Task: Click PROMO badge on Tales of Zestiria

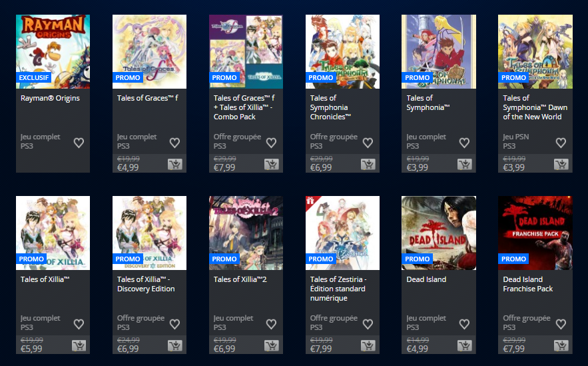Action: [320, 259]
